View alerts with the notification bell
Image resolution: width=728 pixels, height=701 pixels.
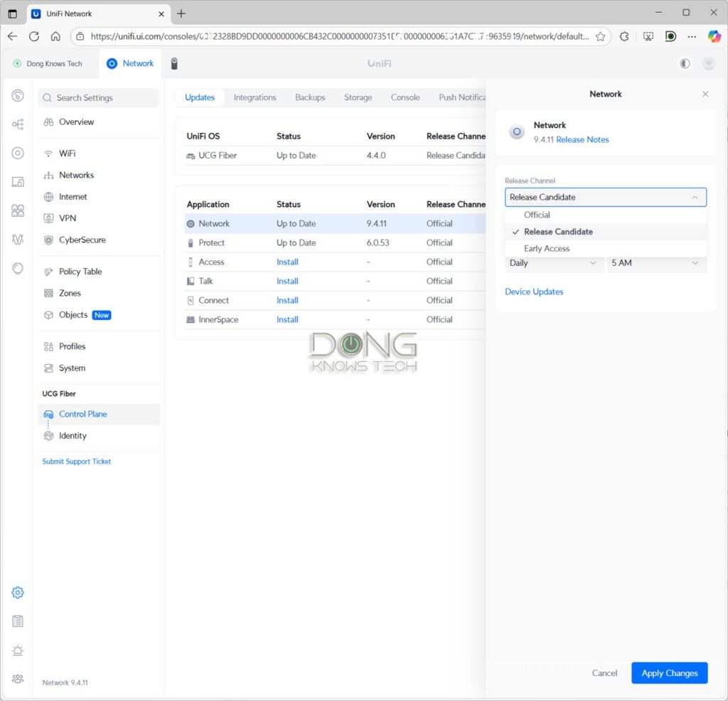pyautogui.click(x=18, y=650)
